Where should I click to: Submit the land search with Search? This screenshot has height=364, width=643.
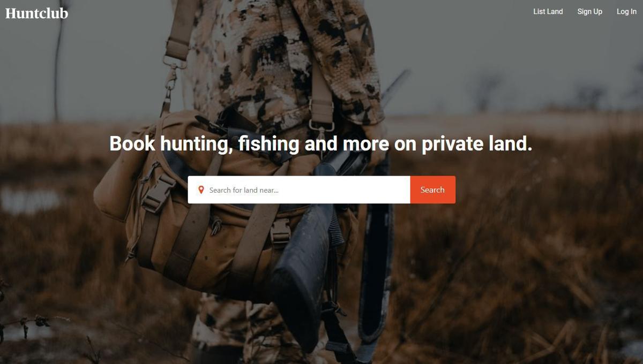pos(432,189)
